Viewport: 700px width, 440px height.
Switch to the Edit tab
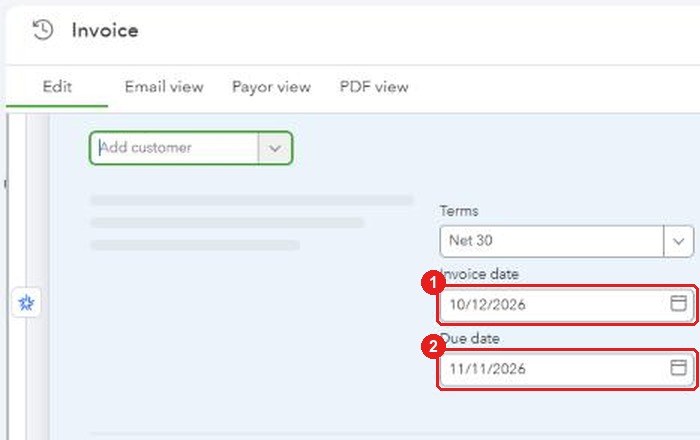coord(57,87)
